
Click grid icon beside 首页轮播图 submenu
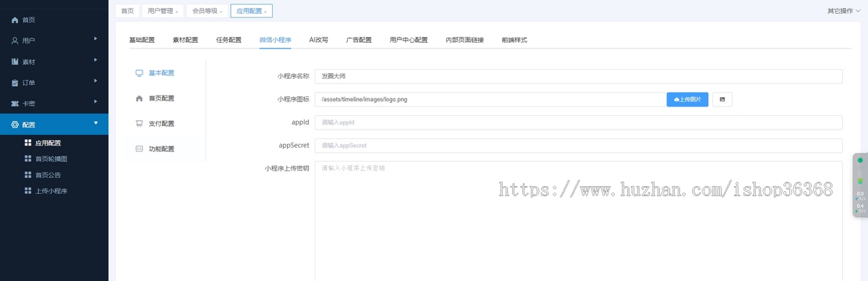(x=28, y=159)
